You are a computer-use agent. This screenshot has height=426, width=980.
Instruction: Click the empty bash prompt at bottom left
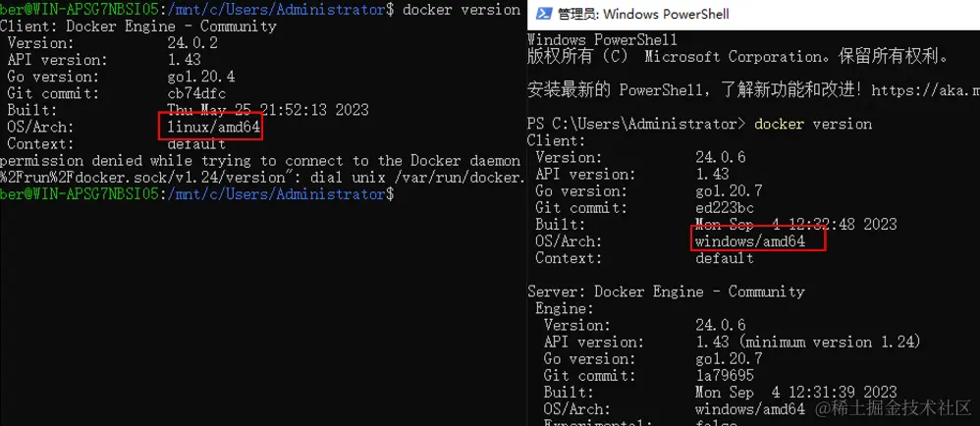click(x=196, y=195)
